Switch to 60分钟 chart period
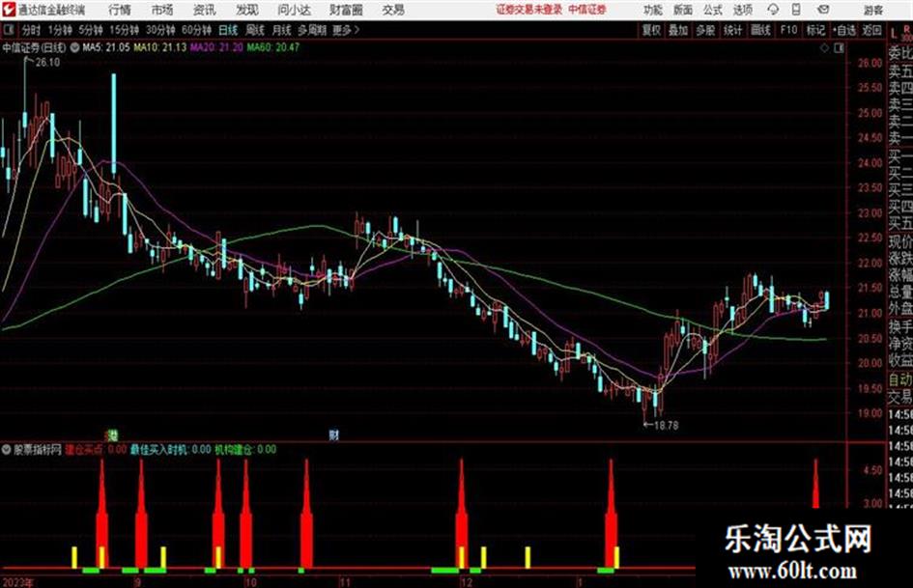 (x=196, y=30)
